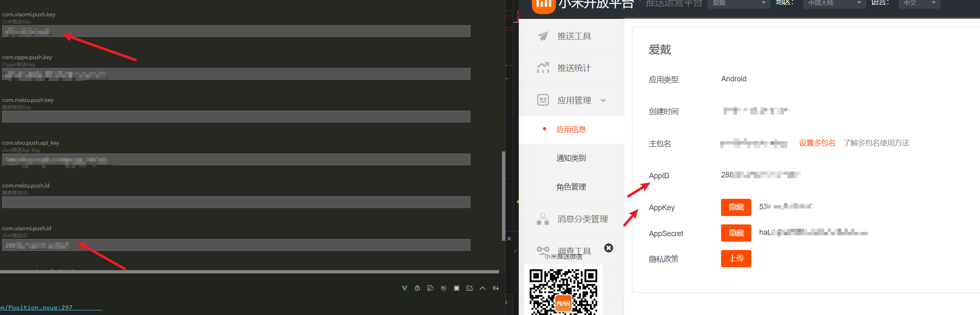Image resolution: width=980 pixels, height=315 pixels.
Task: Select 角色管理 submenu item
Action: click(x=571, y=187)
